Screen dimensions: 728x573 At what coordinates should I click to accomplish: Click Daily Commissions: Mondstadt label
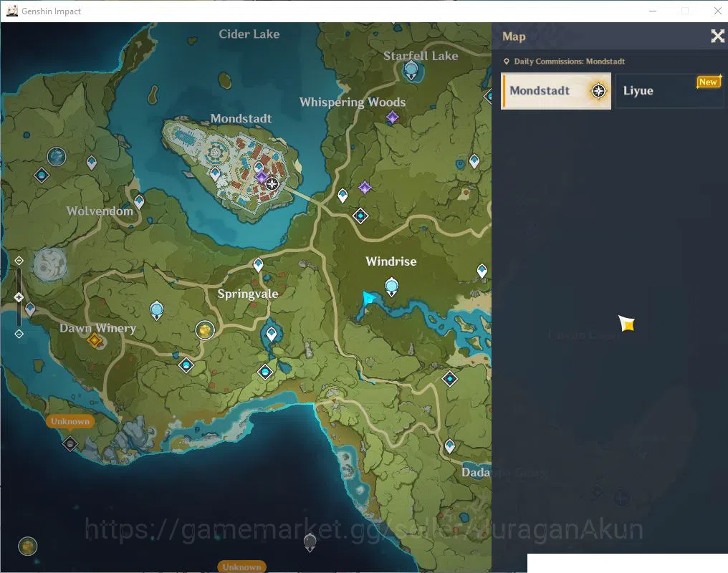pyautogui.click(x=569, y=62)
